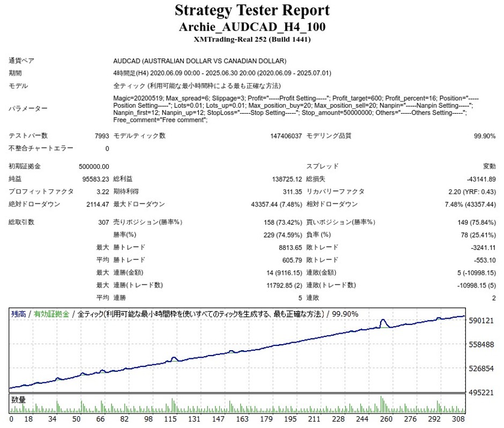Viewport: 504px width, 428px height.
Task: Click loss rate value 78 (25.41%)
Action: coord(478,235)
